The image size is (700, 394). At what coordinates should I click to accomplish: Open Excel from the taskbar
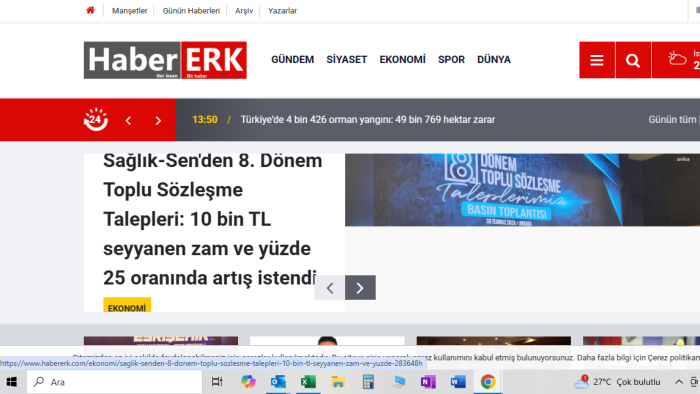[308, 382]
